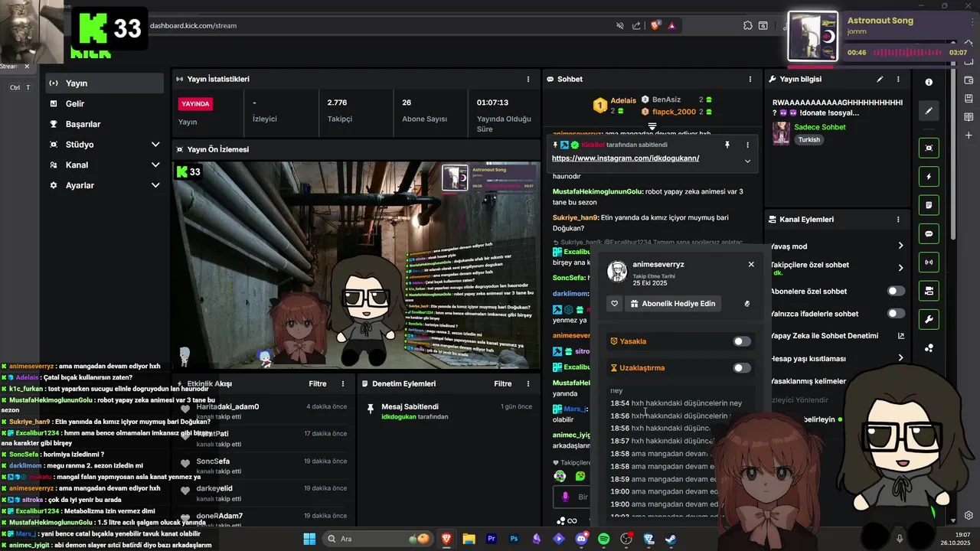This screenshot has height=551, width=980.
Task: Click the pencil edit icon in right toolbar
Action: coord(929,111)
